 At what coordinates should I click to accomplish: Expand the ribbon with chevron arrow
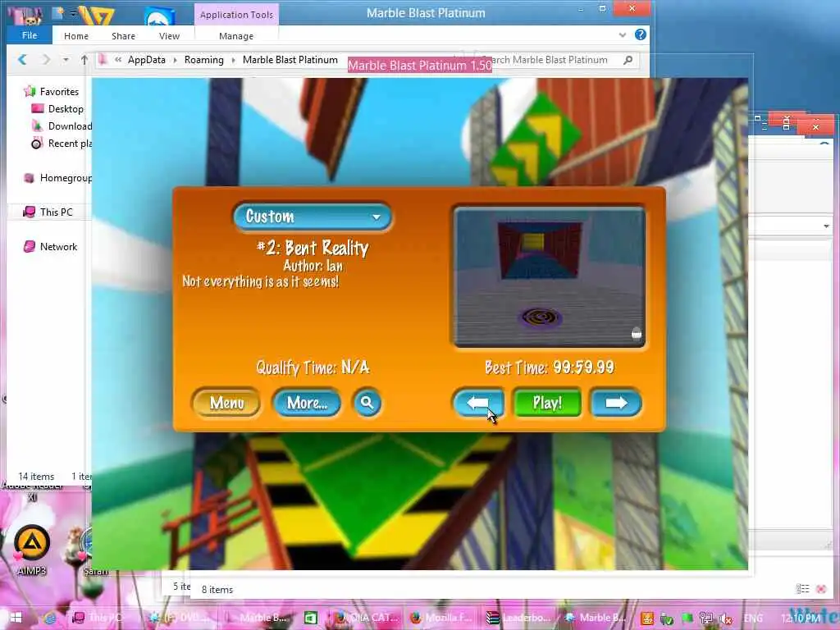(x=622, y=34)
